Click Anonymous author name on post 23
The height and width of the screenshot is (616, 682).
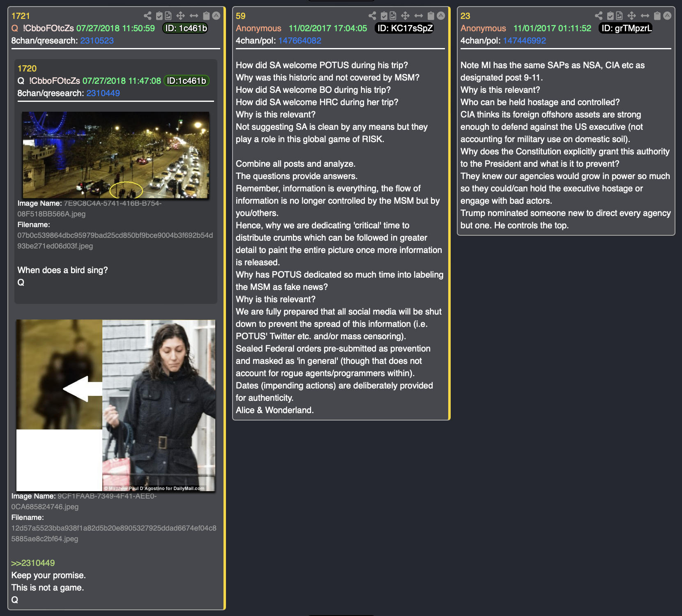pos(483,28)
